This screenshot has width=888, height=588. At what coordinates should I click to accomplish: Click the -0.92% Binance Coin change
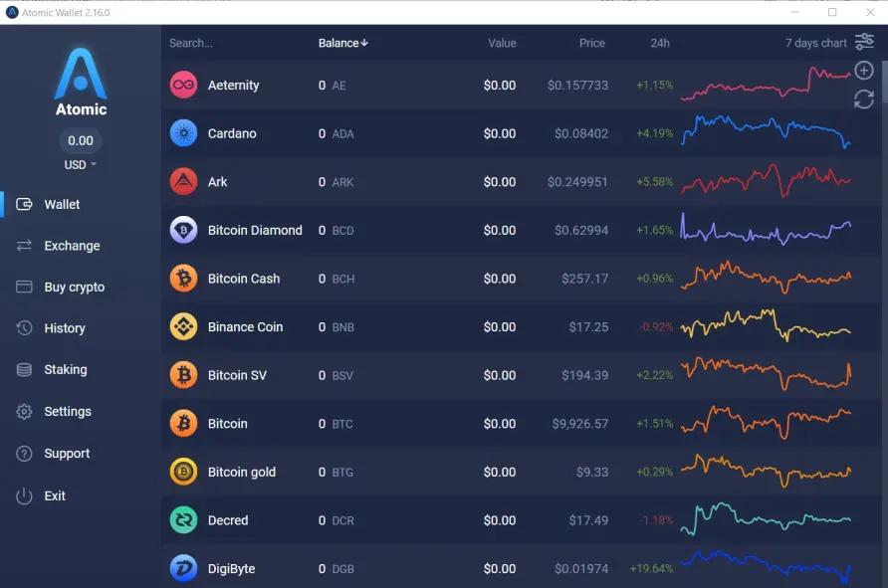point(656,327)
